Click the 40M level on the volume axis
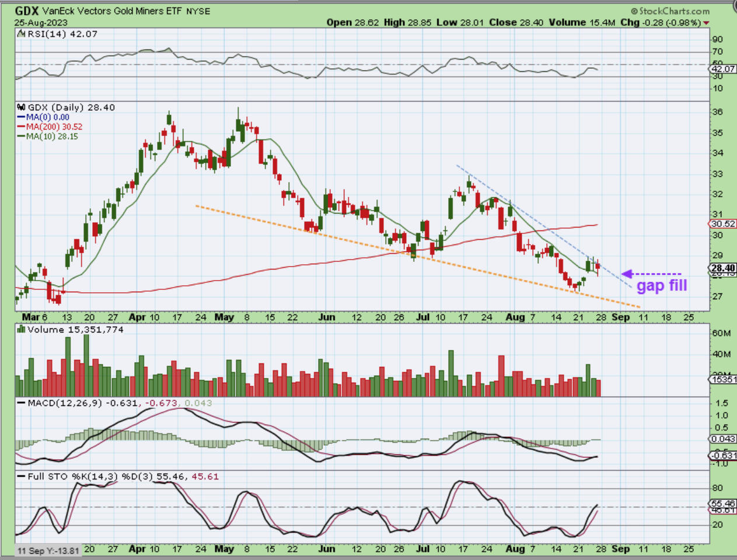The image size is (737, 560). [x=721, y=354]
